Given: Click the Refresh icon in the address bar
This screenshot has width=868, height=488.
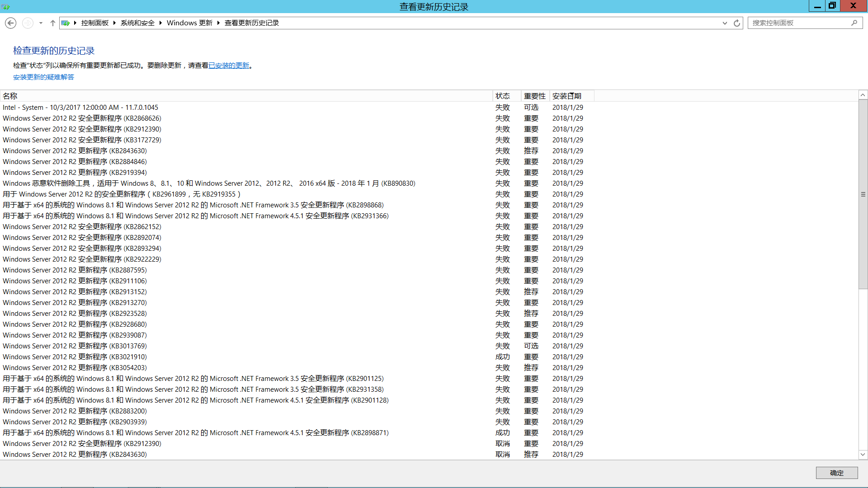Looking at the screenshot, I should tap(737, 23).
